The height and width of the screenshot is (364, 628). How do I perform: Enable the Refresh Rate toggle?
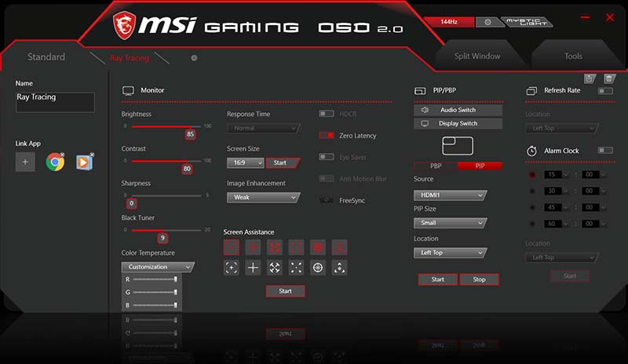pyautogui.click(x=605, y=91)
